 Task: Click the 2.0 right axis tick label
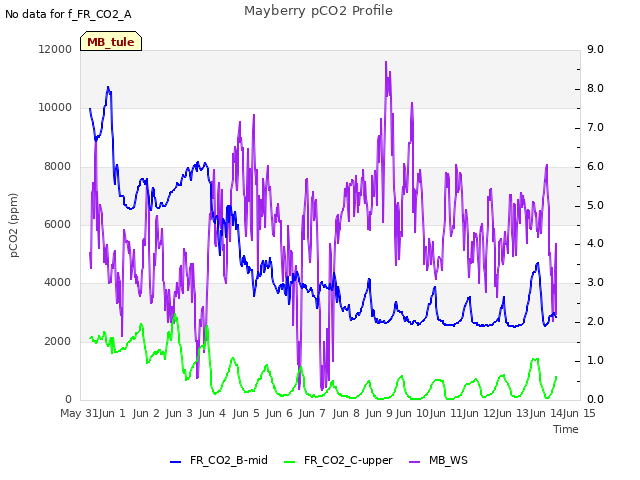[x=595, y=321]
